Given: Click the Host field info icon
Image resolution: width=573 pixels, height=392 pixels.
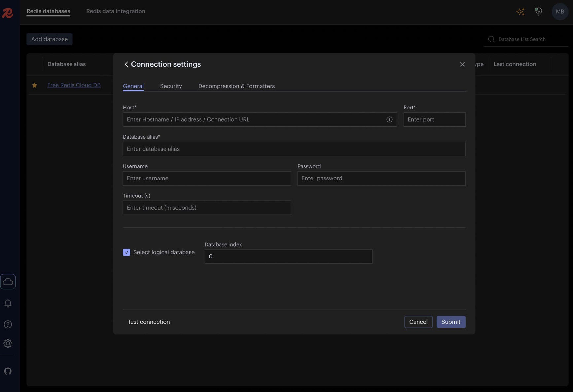Looking at the screenshot, I should pos(389,120).
